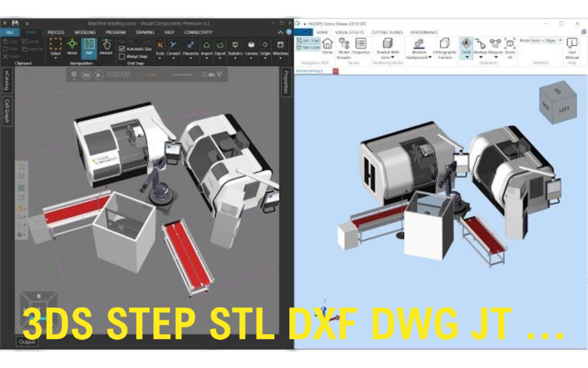Open the Properties side panel in Visual Components
Viewport: 588px width, 368px height.
[286, 82]
